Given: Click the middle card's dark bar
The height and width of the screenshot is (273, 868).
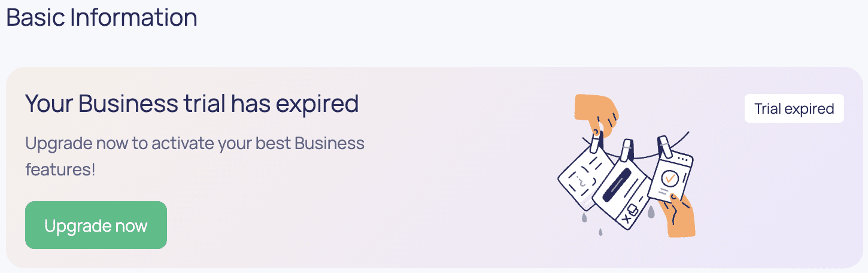Looking at the screenshot, I should click(617, 185).
